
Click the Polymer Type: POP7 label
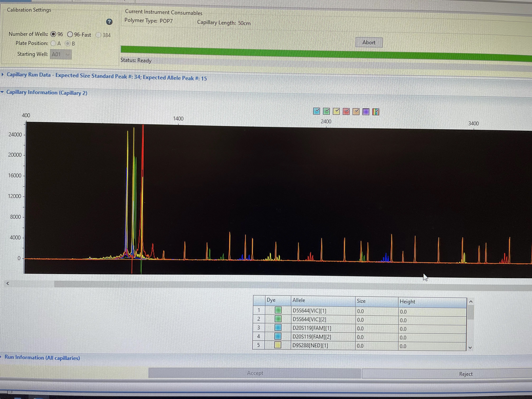point(148,21)
